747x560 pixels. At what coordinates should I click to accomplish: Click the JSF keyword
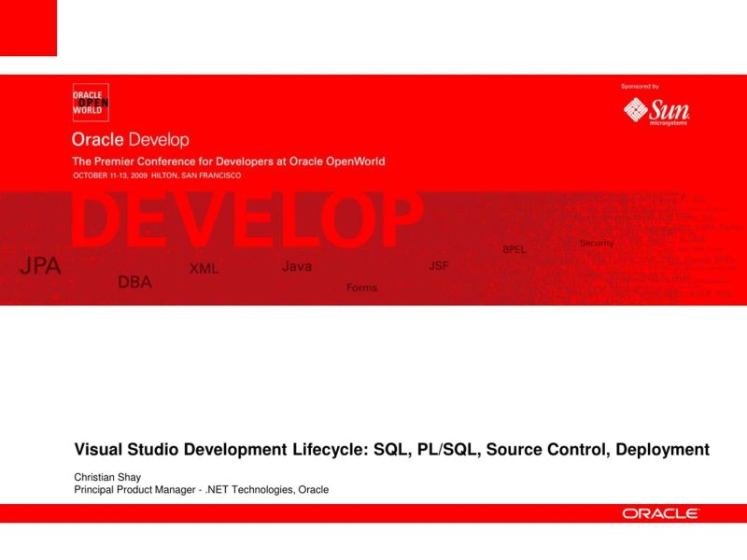tap(438, 266)
